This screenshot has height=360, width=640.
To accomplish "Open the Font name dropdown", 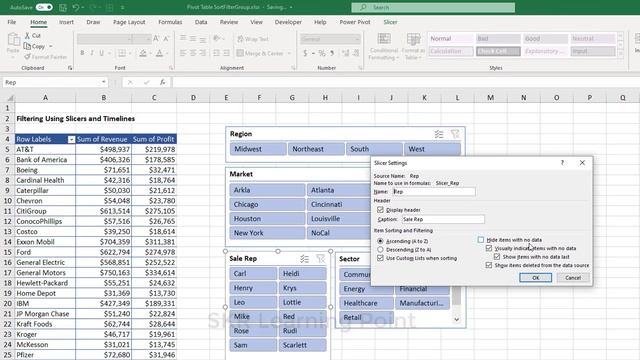I will click(x=130, y=39).
